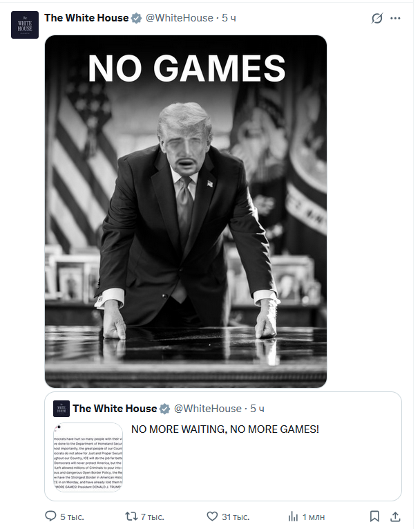
Task: Open the @WhiteHouse handle link
Action: 180,18
